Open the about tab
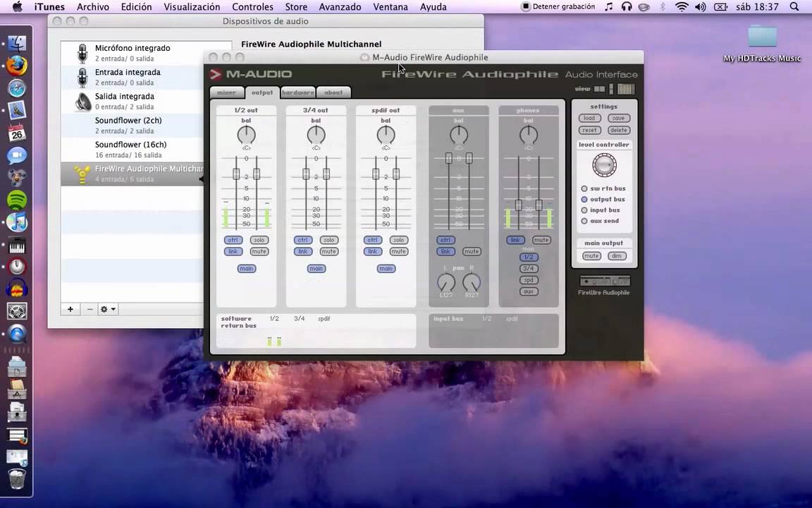 [333, 92]
